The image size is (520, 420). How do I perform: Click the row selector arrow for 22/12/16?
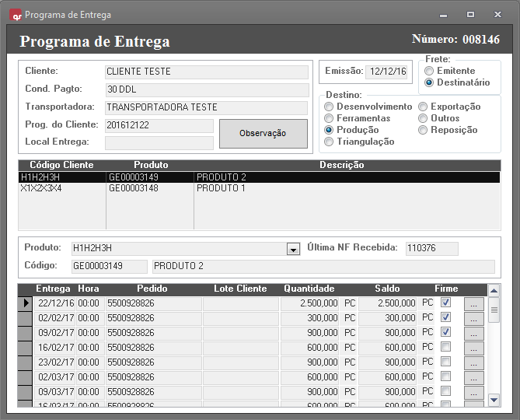(26, 303)
